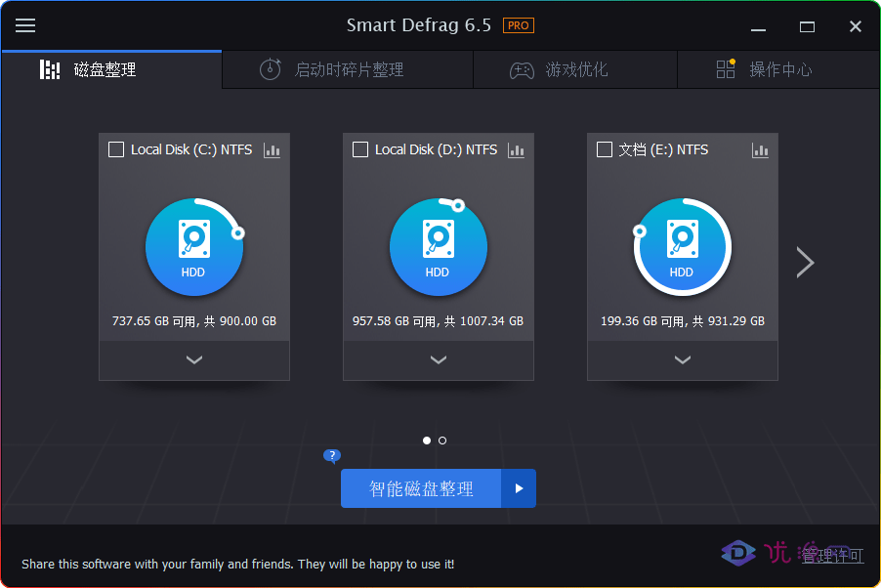Check the 文档 (E:) checkbox
This screenshot has height=588, width=881.
[x=604, y=149]
